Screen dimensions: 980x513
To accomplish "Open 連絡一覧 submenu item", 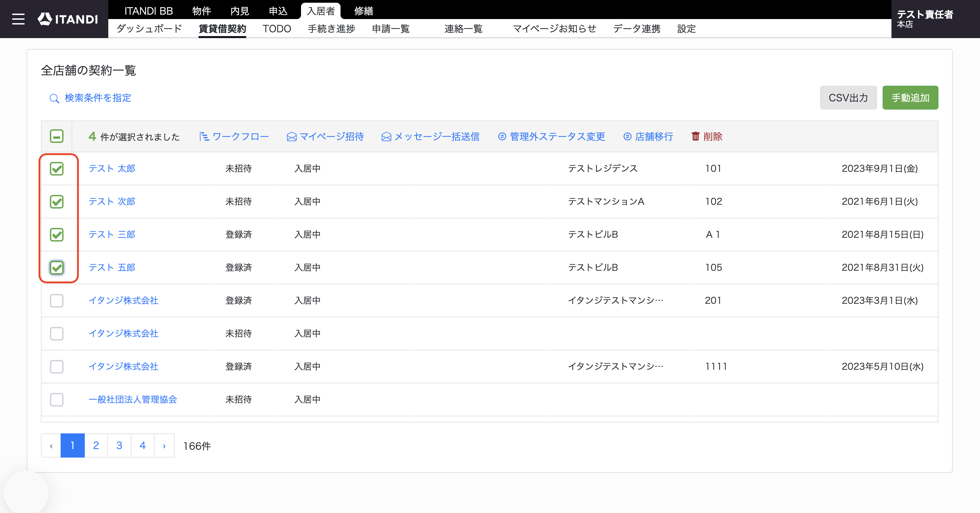I will point(463,29).
